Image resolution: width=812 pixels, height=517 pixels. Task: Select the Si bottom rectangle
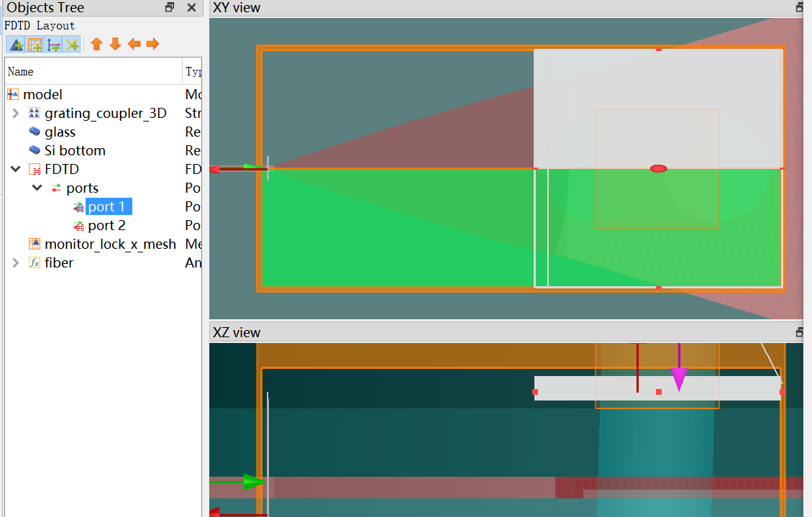click(x=75, y=151)
